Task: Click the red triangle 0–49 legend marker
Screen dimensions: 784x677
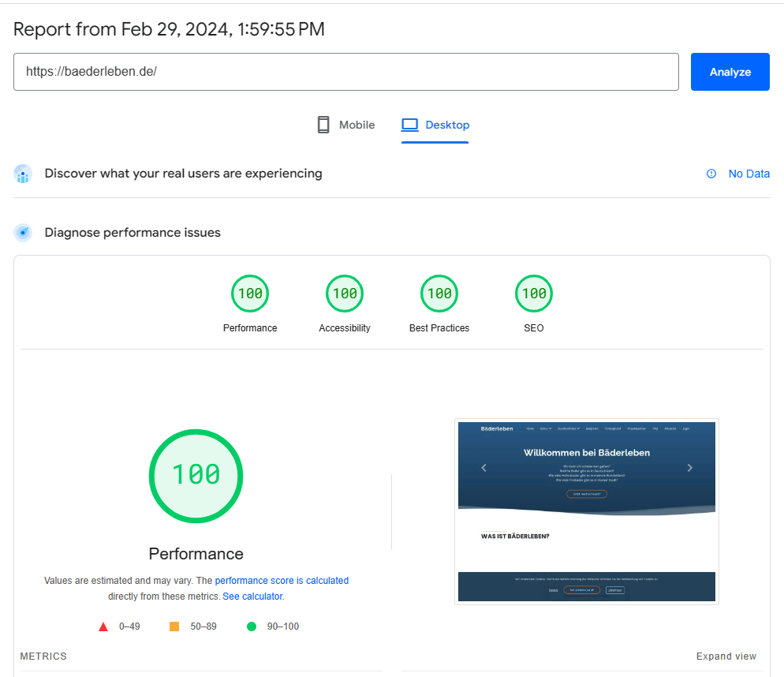Action: pyautogui.click(x=103, y=627)
